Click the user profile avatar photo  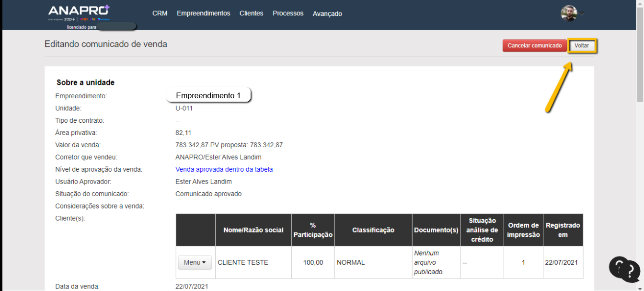[x=569, y=13]
